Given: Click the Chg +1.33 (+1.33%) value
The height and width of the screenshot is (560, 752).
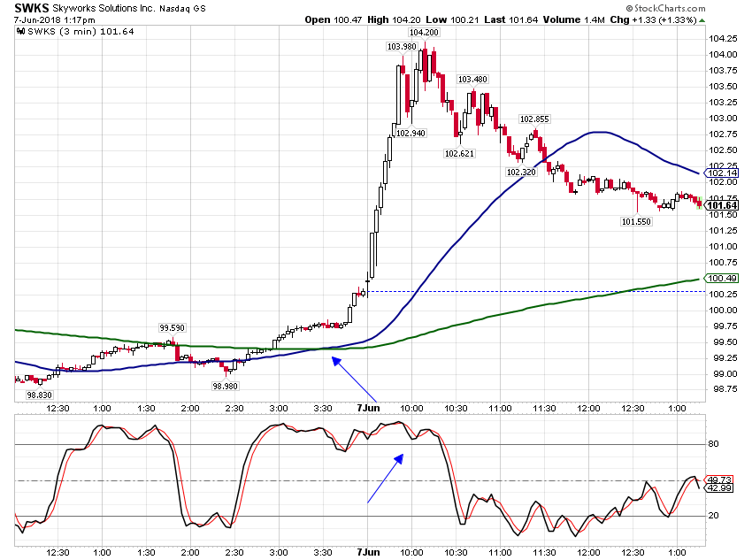Looking at the screenshot, I should click(653, 19).
